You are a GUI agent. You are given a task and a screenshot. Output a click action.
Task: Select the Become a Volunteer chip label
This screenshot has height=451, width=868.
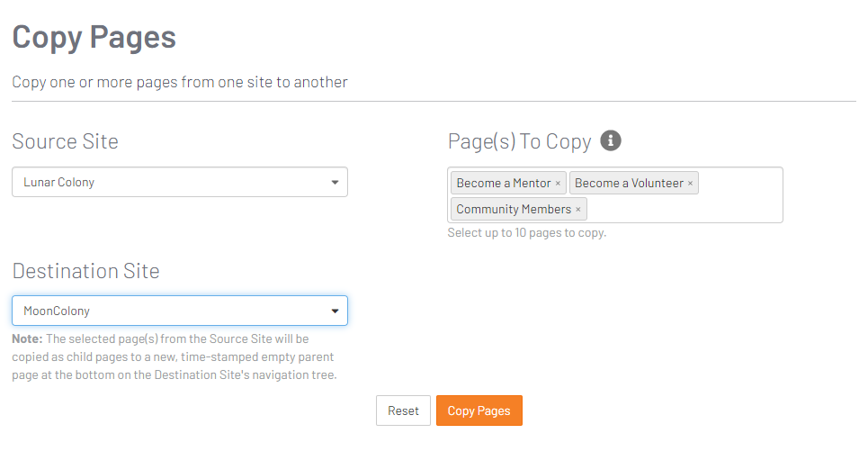(x=629, y=184)
